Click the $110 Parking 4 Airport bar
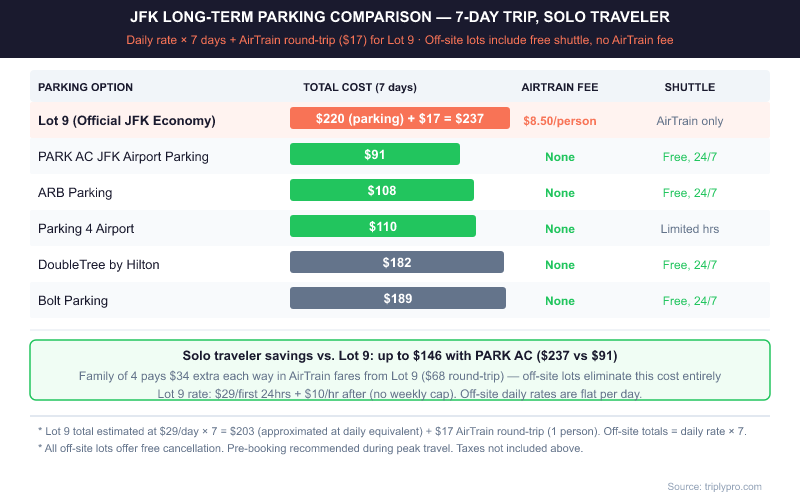800x500 pixels. click(x=383, y=227)
